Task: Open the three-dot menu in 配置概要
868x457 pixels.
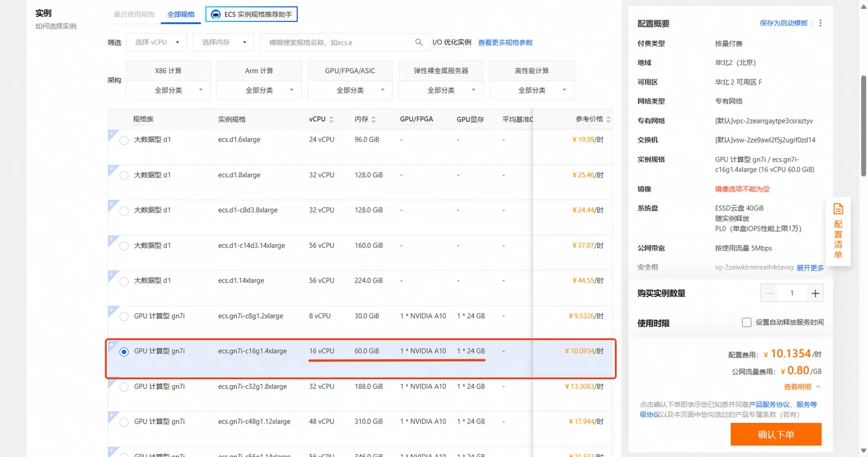Action: pos(820,23)
